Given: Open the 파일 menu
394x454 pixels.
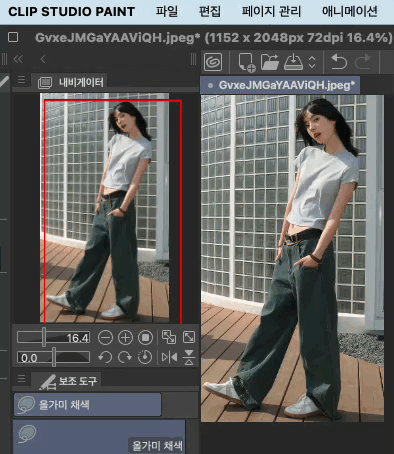Looking at the screenshot, I should [167, 12].
